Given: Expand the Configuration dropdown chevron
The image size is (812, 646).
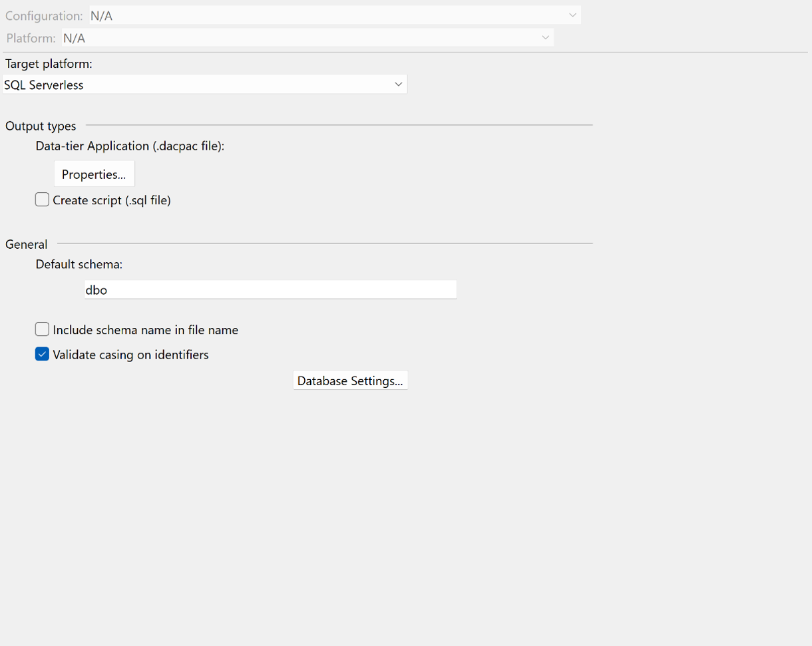Looking at the screenshot, I should click(572, 15).
